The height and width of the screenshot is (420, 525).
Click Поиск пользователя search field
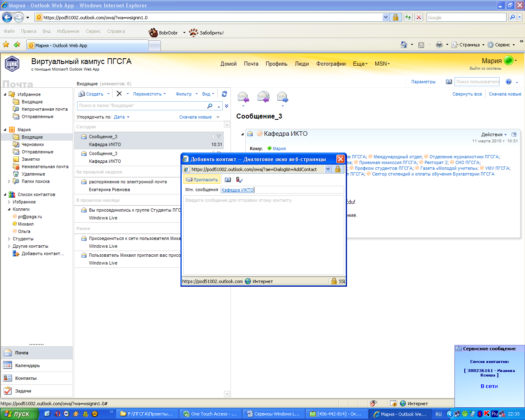point(477,82)
